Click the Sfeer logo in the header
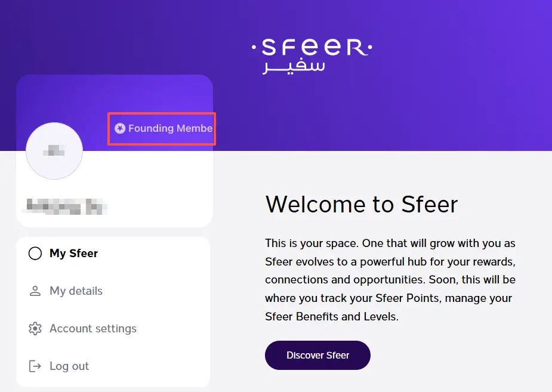 click(312, 48)
